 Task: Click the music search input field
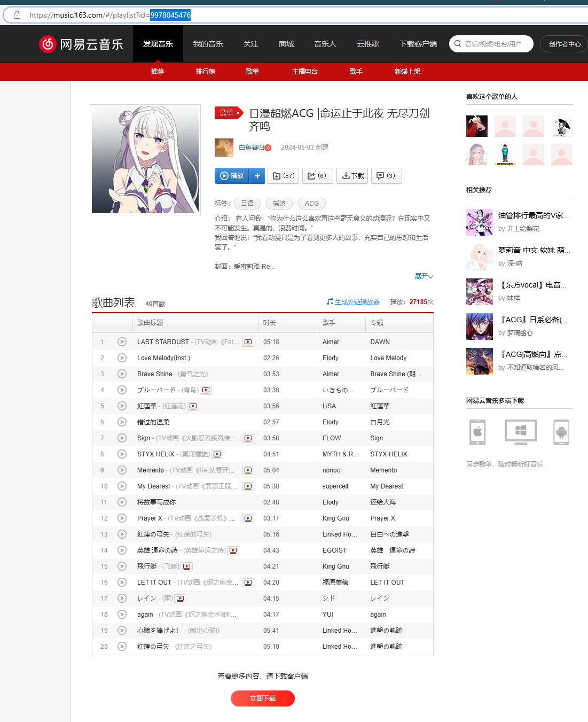click(x=491, y=44)
